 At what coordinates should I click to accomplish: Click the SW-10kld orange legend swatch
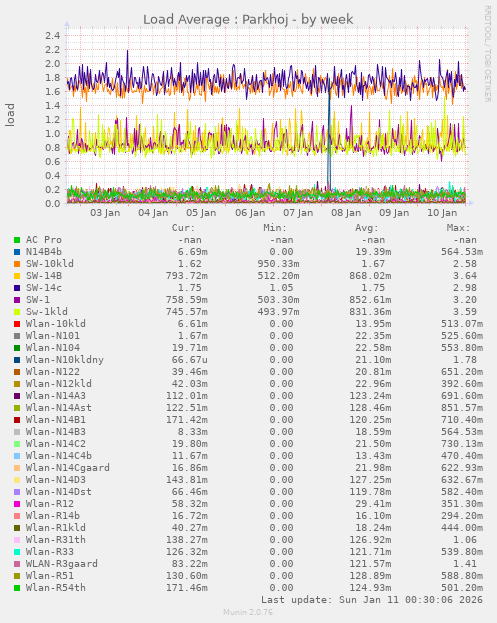[x=17, y=264]
